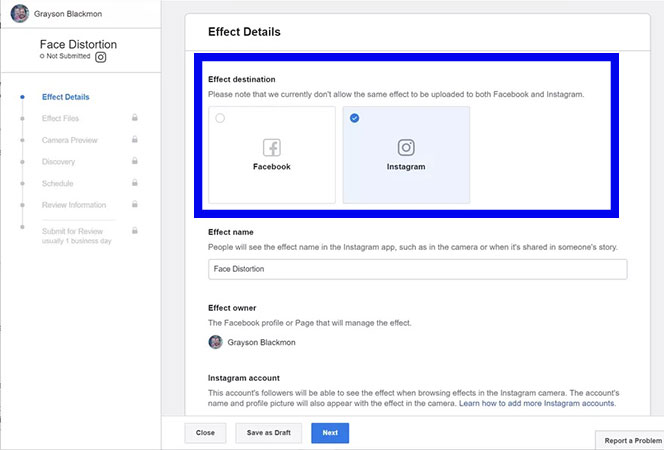Click lock icon next to Effect Files
This screenshot has width=664, height=450.
pyautogui.click(x=135, y=118)
